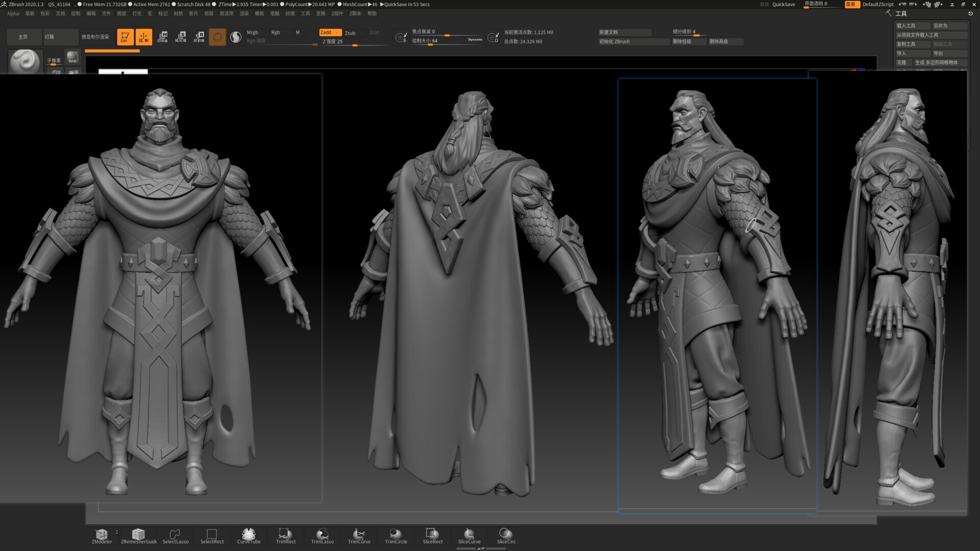The height and width of the screenshot is (551, 980).
Task: Enable Mrgb painting mode
Action: [252, 32]
